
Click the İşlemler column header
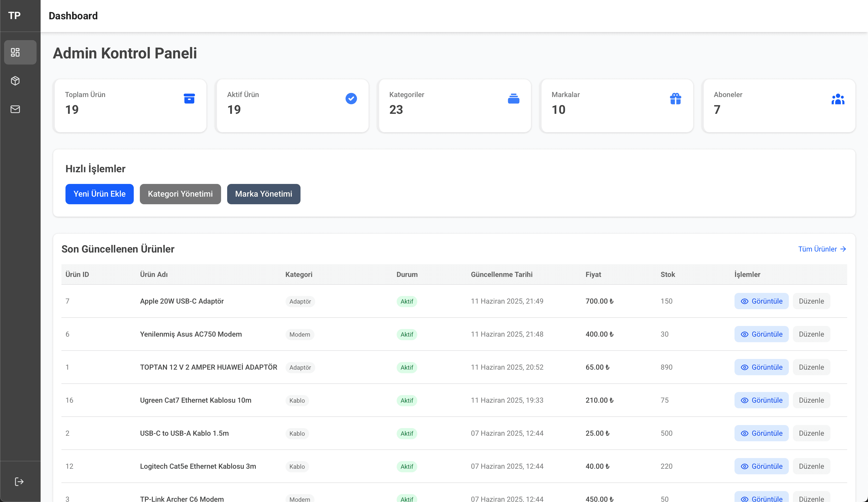tap(747, 274)
